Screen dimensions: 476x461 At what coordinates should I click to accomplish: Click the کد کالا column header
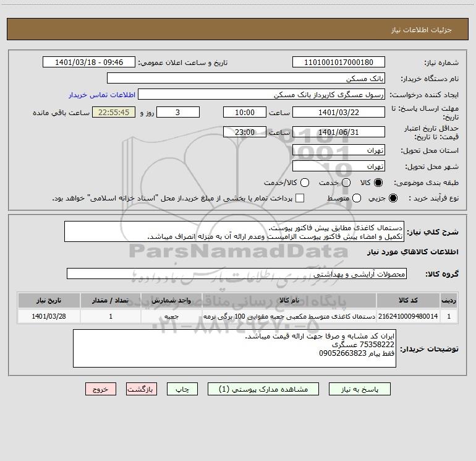click(408, 300)
